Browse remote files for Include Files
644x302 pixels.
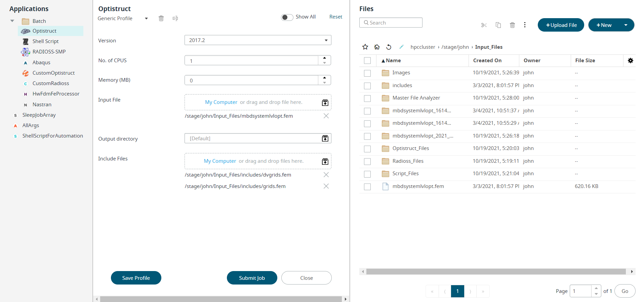[325, 161]
